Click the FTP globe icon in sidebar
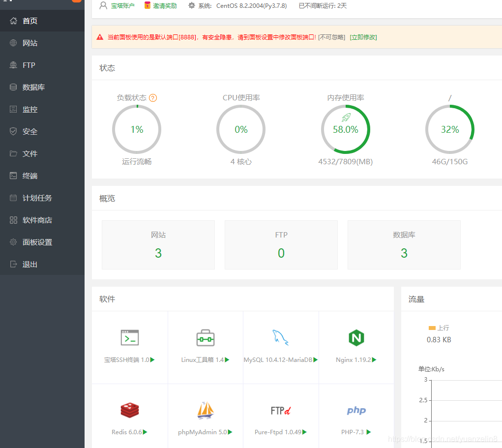Screen dimensions: 502x448 click(13, 65)
